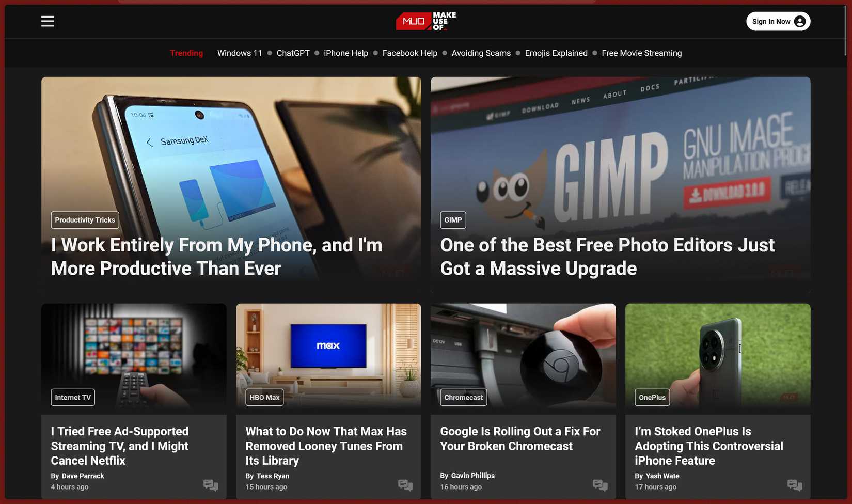Open comments on the Netflix streaming article
Image resolution: width=852 pixels, height=504 pixels.
coord(210,485)
